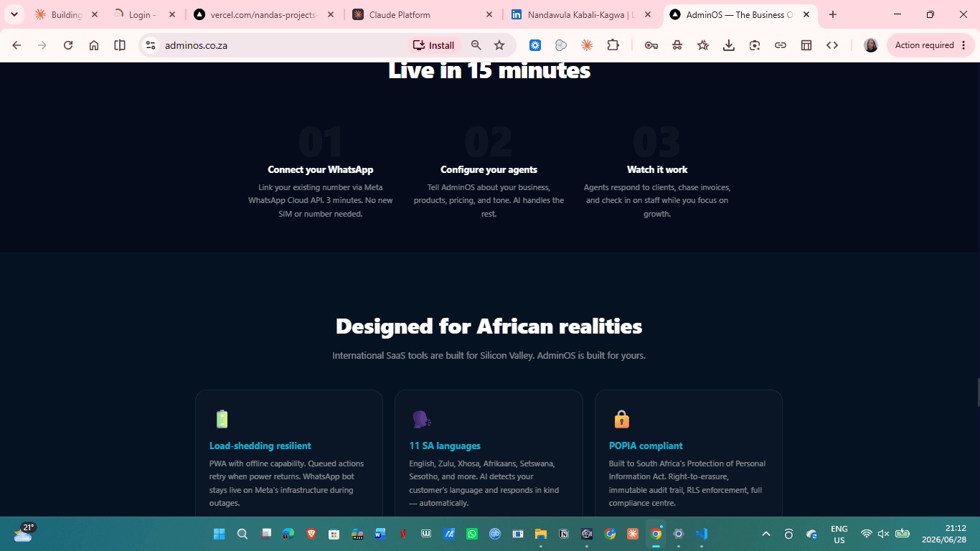980x551 pixels.
Task: Close the Claude Platform tab
Action: tap(489, 14)
